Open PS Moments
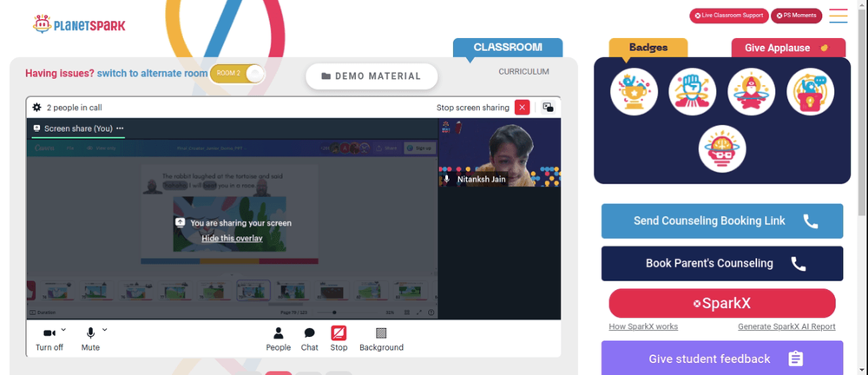This screenshot has height=375, width=868. pos(796,16)
